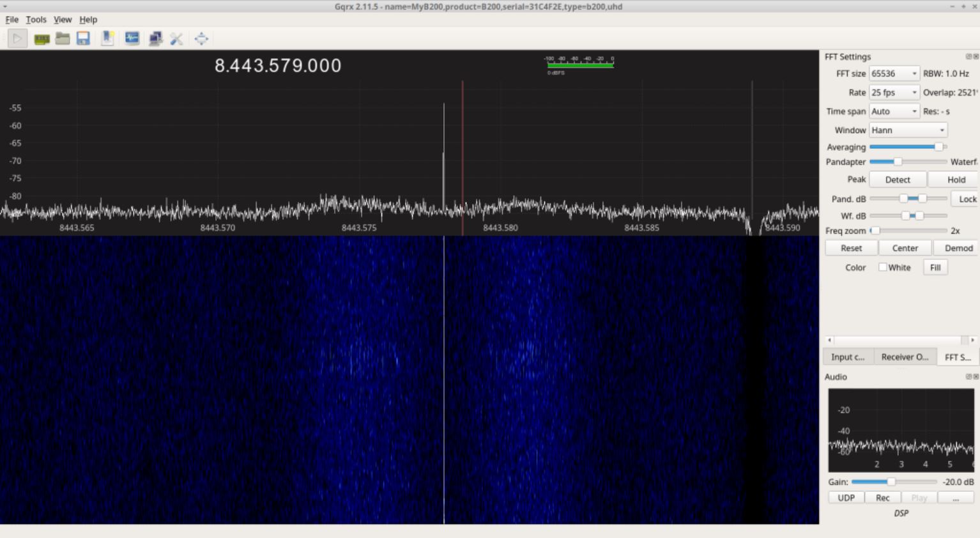Open the bookmarks toolbar icon

pyautogui.click(x=108, y=39)
